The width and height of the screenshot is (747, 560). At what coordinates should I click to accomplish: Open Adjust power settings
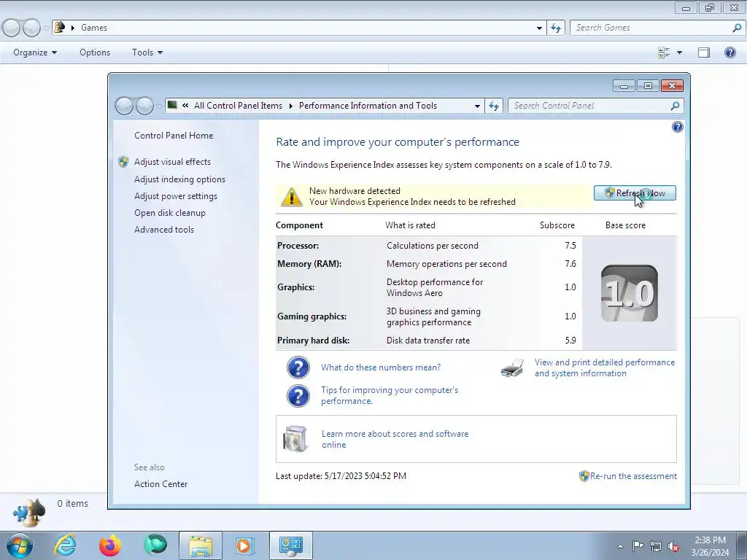pyautogui.click(x=175, y=196)
